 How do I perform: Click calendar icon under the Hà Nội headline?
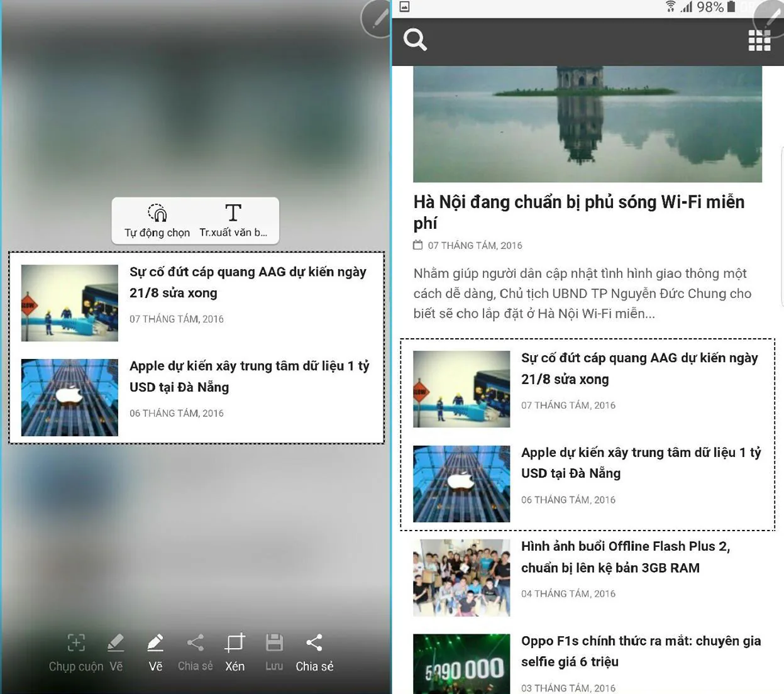[417, 245]
